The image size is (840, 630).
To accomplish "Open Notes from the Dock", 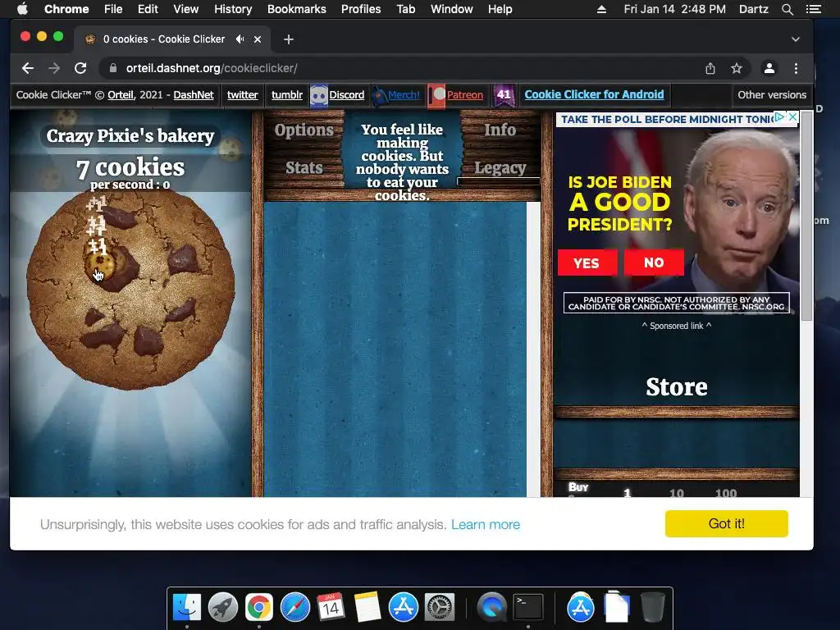I will point(367,608).
